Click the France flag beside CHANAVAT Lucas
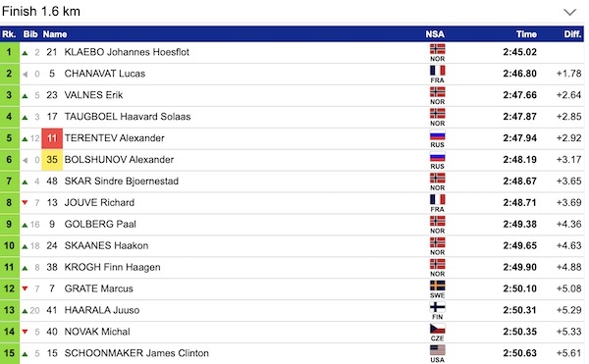 [437, 71]
